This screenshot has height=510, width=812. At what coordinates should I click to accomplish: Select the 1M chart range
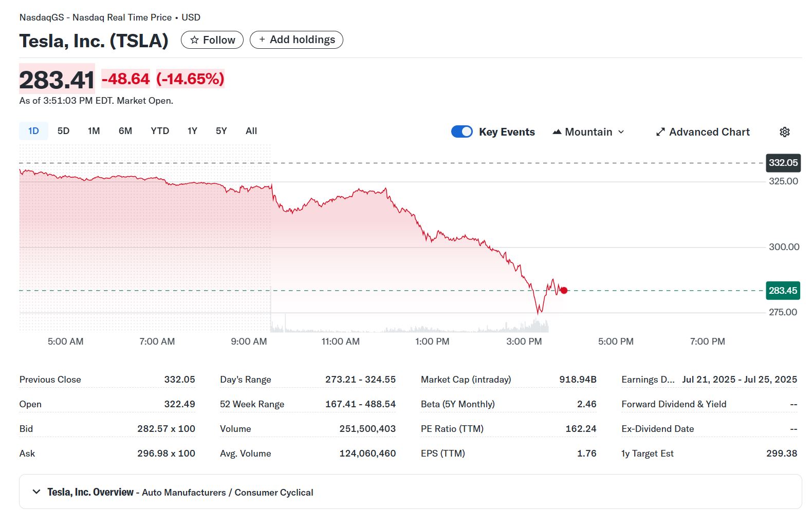pyautogui.click(x=94, y=131)
